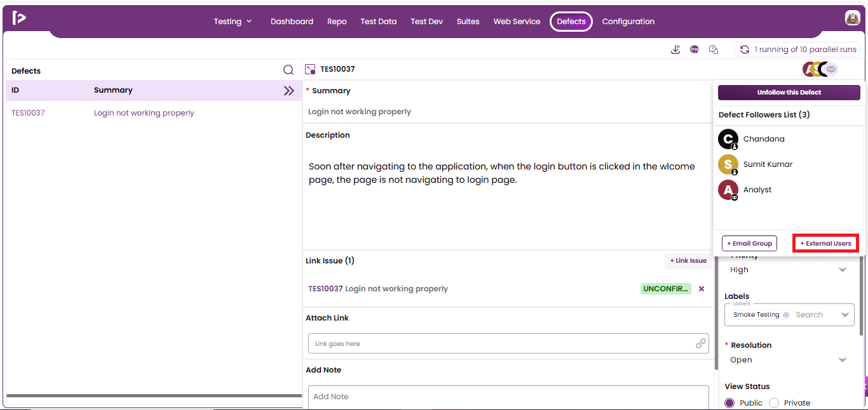
Task: Add an Email Group follower
Action: coord(749,243)
